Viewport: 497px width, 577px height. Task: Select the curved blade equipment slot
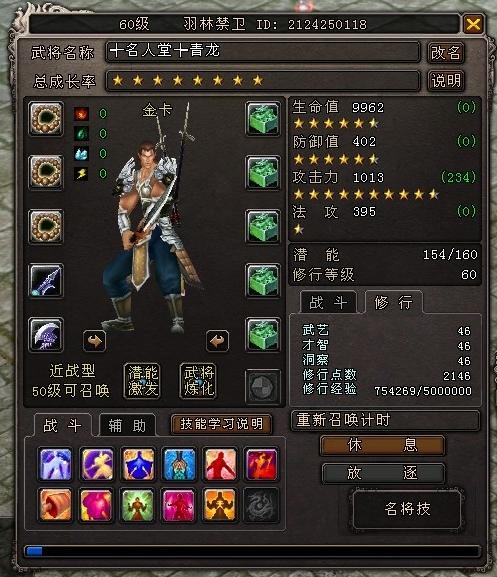click(46, 335)
